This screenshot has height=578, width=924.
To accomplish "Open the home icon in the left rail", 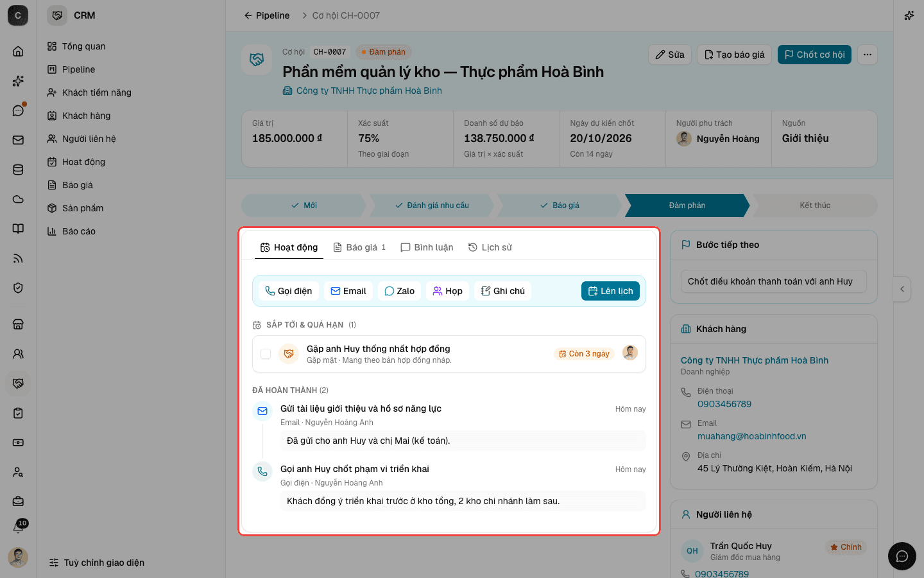I will (x=18, y=51).
